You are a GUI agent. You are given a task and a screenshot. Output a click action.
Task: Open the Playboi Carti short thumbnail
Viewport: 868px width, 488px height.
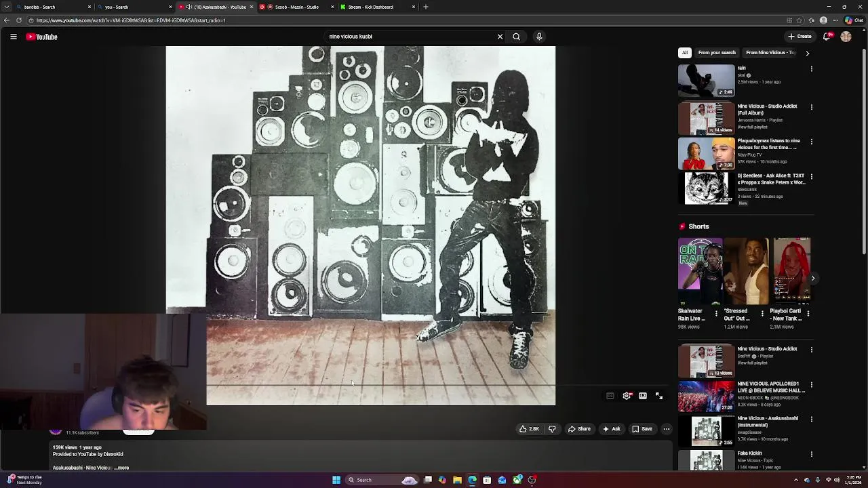(792, 271)
